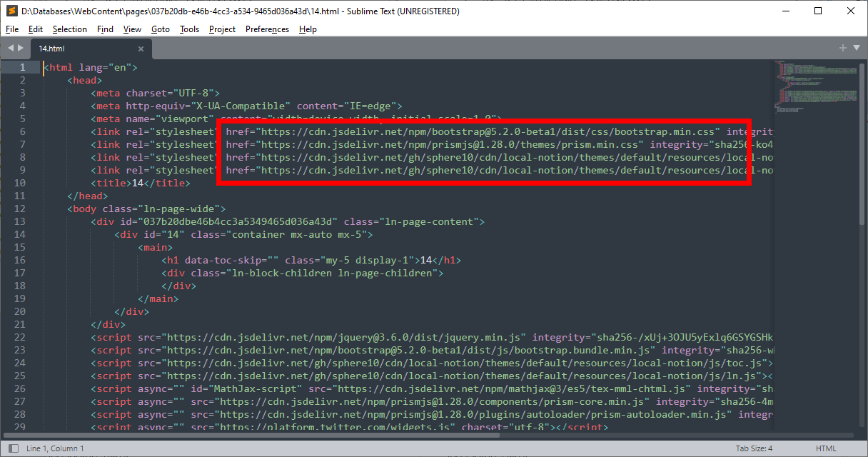This screenshot has width=868, height=457.
Task: Click the platform.twitter.com widgets.js line
Action: 349,427
